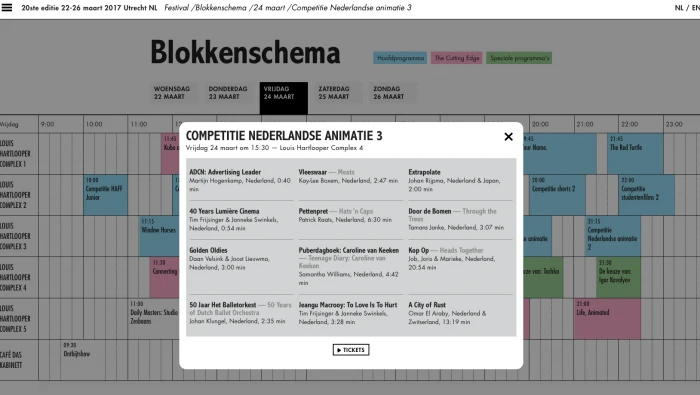This screenshot has width=700, height=395.
Task: Click the Tickets button
Action: [x=351, y=350]
